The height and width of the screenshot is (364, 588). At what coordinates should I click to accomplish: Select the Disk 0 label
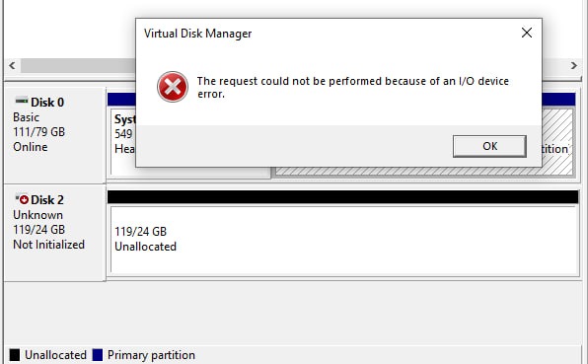(47, 103)
